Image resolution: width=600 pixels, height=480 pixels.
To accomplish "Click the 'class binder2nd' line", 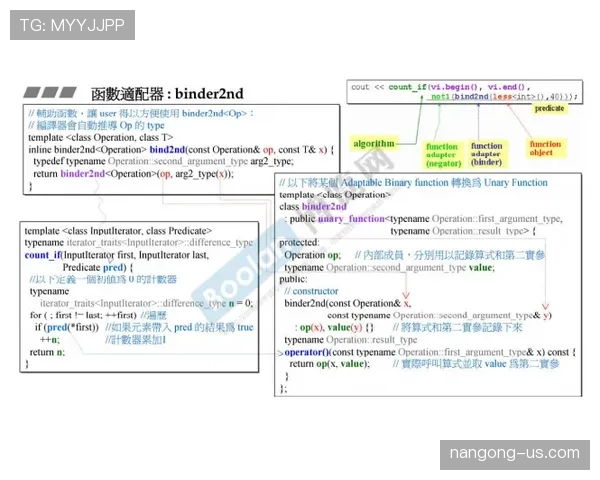I will click(x=313, y=207).
